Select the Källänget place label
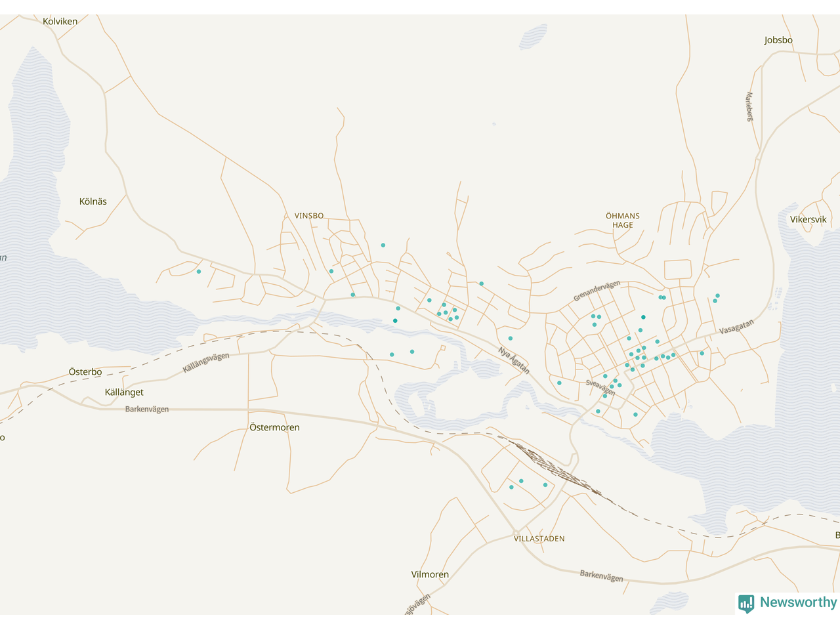Image resolution: width=840 pixels, height=630 pixels. (x=124, y=392)
